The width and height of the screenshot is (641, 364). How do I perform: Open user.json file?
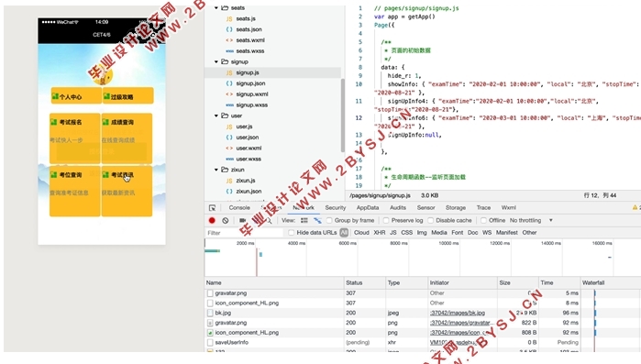[x=248, y=138]
